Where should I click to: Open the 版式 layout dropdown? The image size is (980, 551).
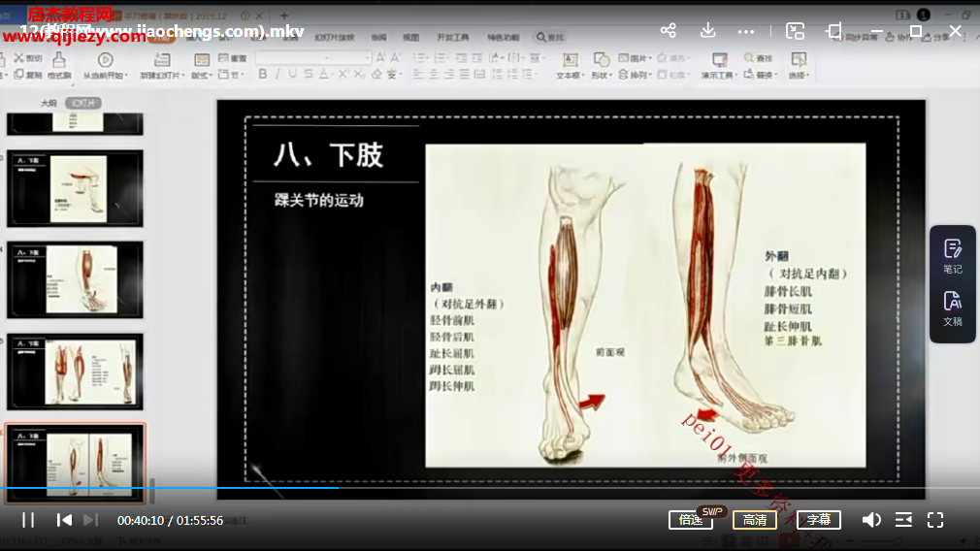202,66
